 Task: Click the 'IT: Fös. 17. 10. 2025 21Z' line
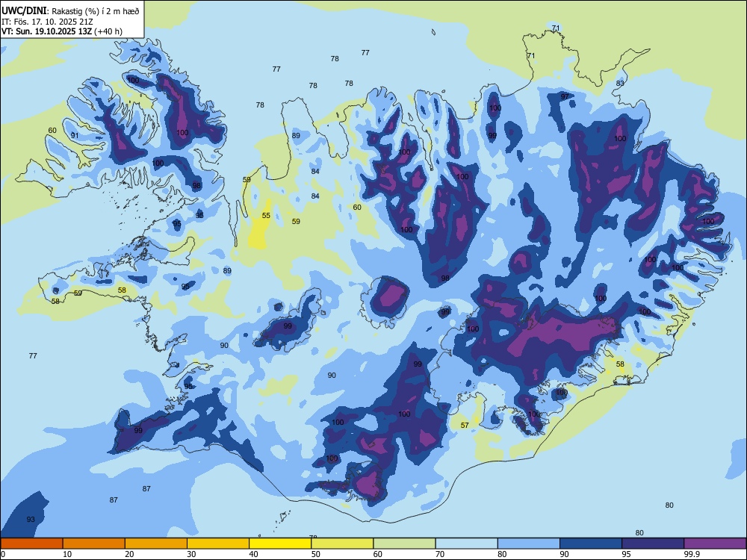pos(47,22)
